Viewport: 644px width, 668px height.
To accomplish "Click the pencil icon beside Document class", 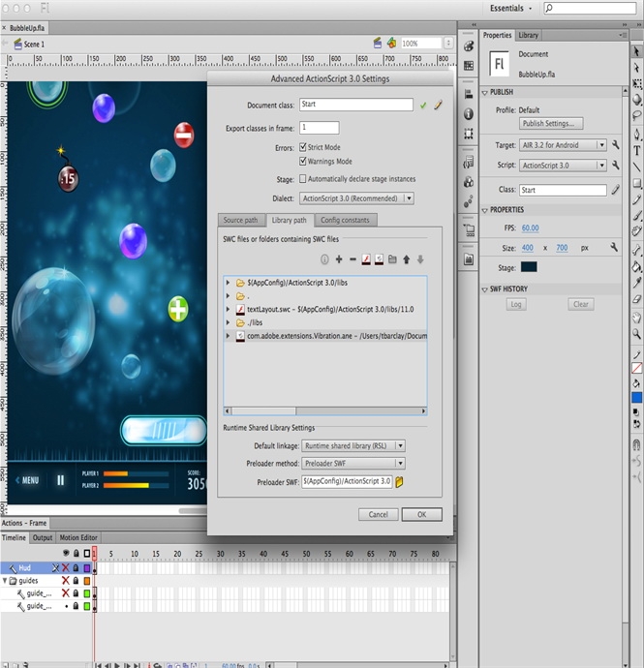I will click(x=437, y=105).
